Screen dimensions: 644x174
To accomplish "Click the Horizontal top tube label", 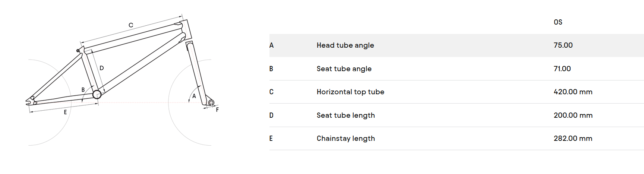I will (350, 92).
